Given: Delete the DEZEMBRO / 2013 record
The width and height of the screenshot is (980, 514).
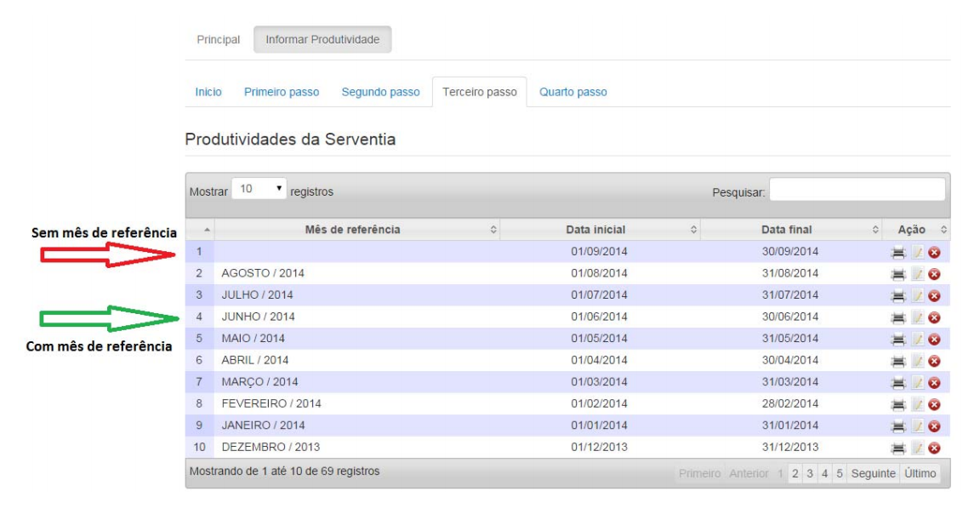Looking at the screenshot, I should (934, 448).
